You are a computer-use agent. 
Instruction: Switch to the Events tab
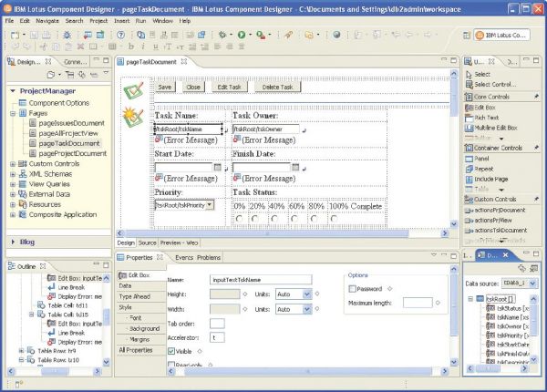click(184, 257)
